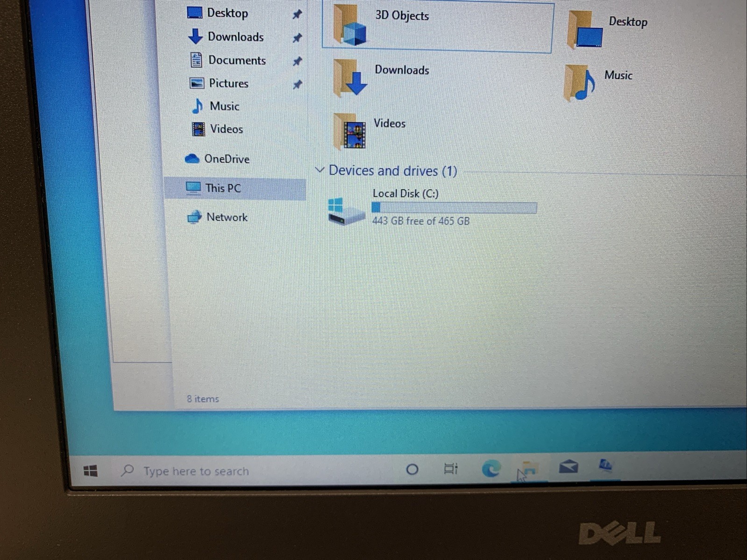
Task: Open Task View from the taskbar
Action: (451, 468)
